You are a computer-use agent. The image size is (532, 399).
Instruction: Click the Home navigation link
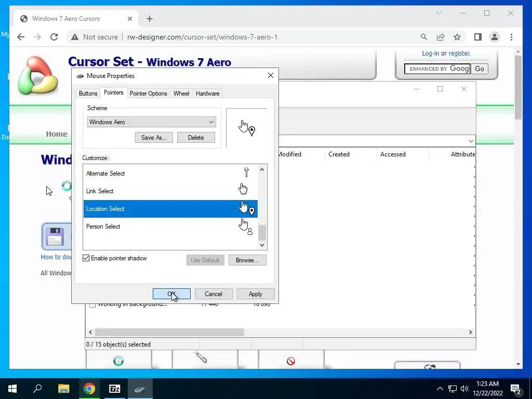pyautogui.click(x=57, y=134)
